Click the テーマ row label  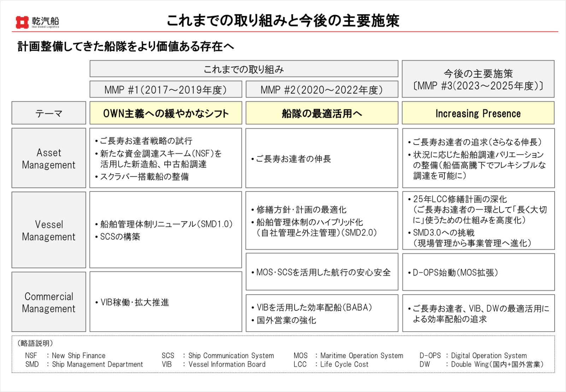(x=49, y=113)
